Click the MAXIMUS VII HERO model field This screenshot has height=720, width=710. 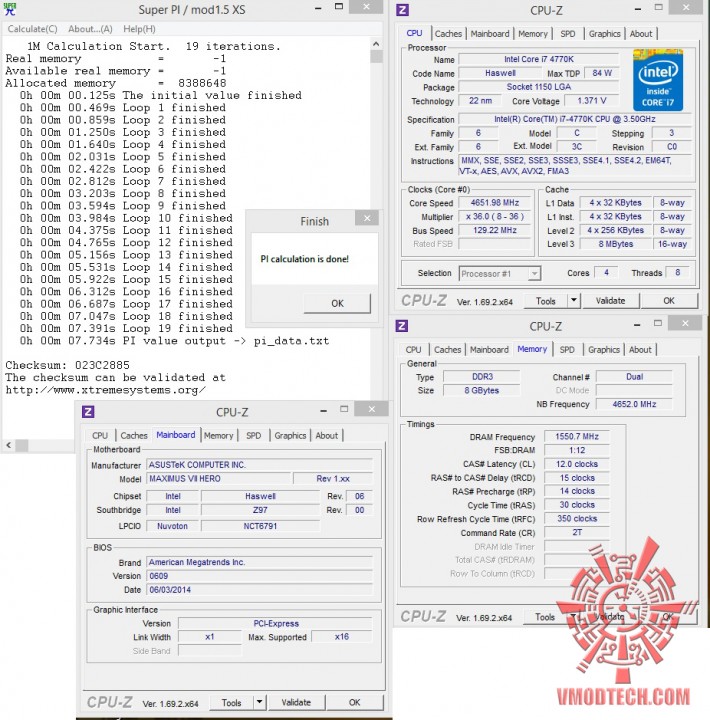click(x=220, y=478)
